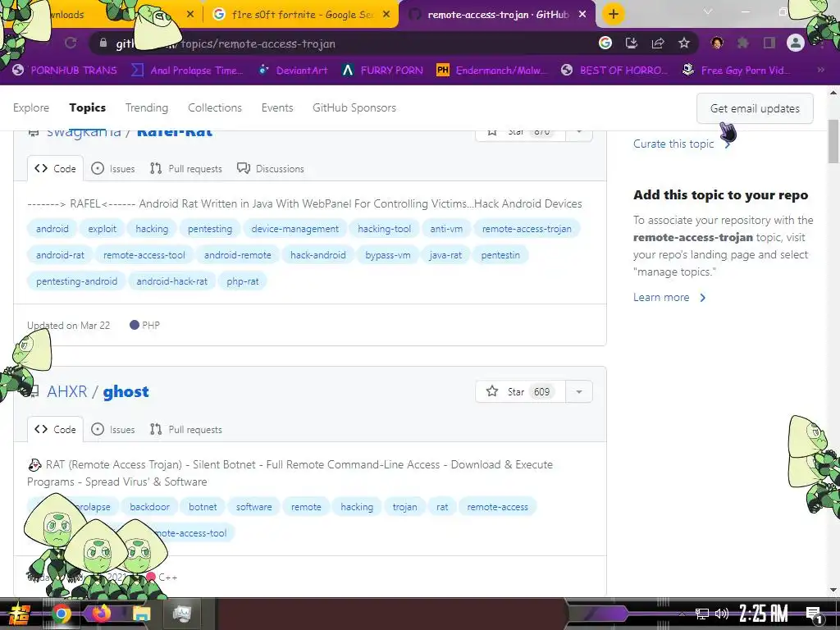Select the bypass-vm topic tag
This screenshot has width=840, height=630.
388,255
